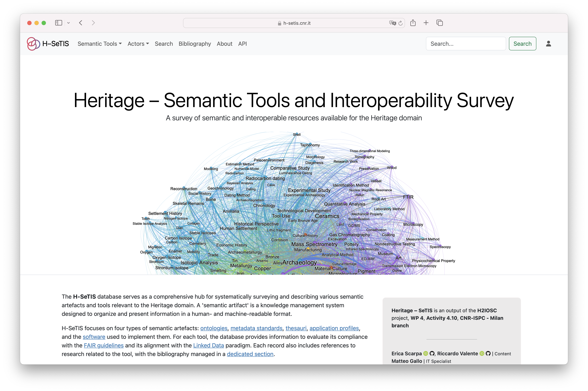Click the Historical Perspective node label
The width and height of the screenshot is (588, 391).
click(256, 224)
